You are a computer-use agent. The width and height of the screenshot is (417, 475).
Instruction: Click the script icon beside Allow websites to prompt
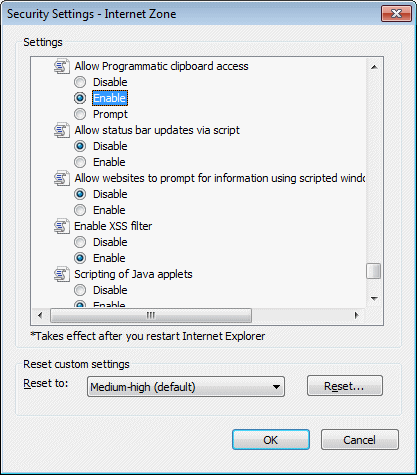(x=62, y=178)
